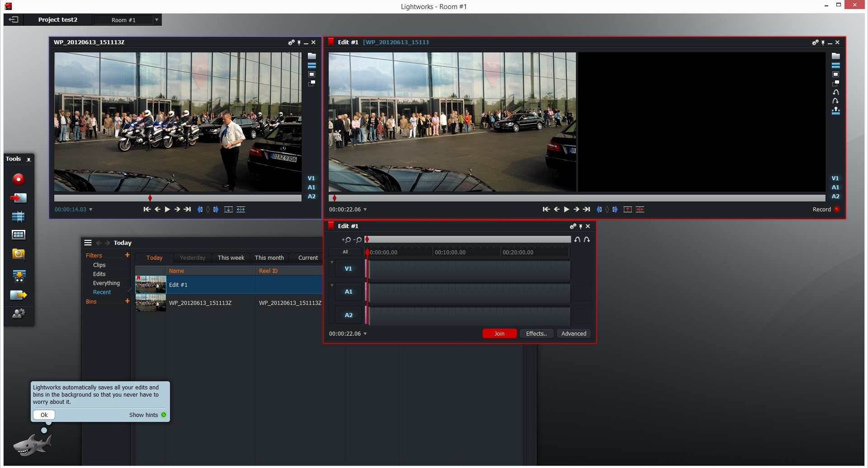The height and width of the screenshot is (468, 868).
Task: Open user preferences gear in Tools panel
Action: coord(19,314)
